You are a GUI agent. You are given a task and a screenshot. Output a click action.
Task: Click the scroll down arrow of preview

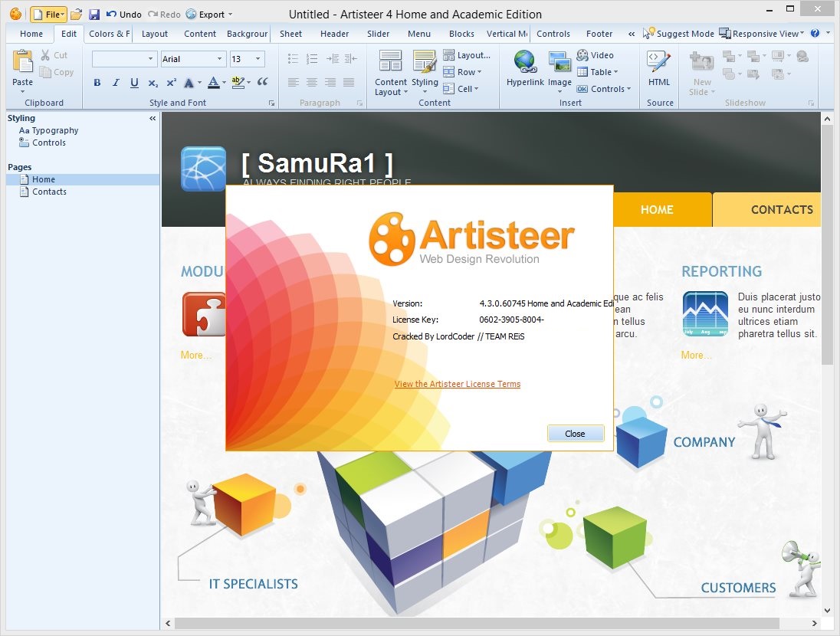[x=827, y=611]
